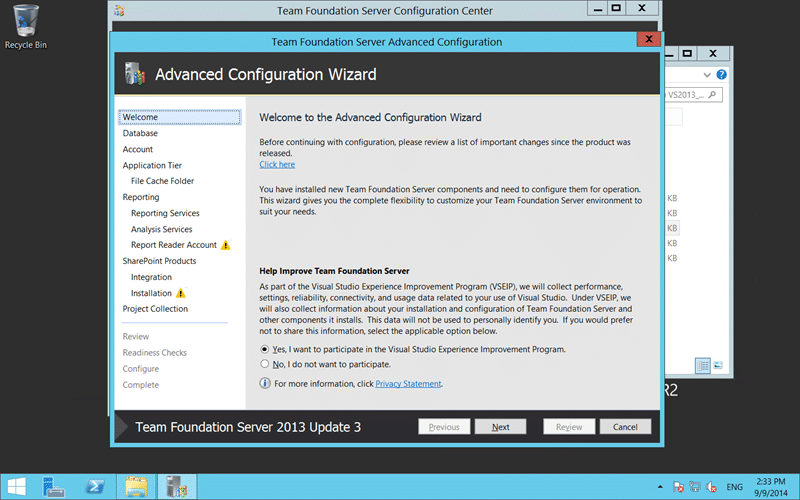The image size is (800, 500).
Task: Click the warning icon beside Report Reader Account
Action: (226, 245)
